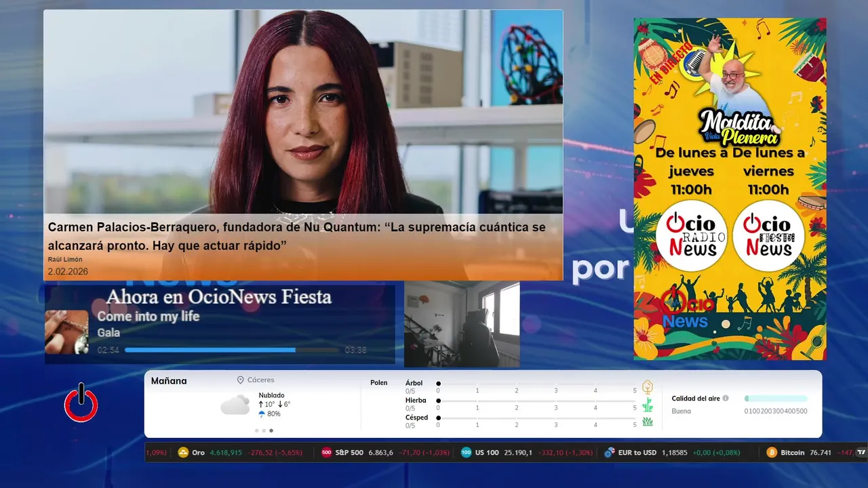Click the gold Oro ticker icon
868x488 pixels.
click(x=183, y=452)
